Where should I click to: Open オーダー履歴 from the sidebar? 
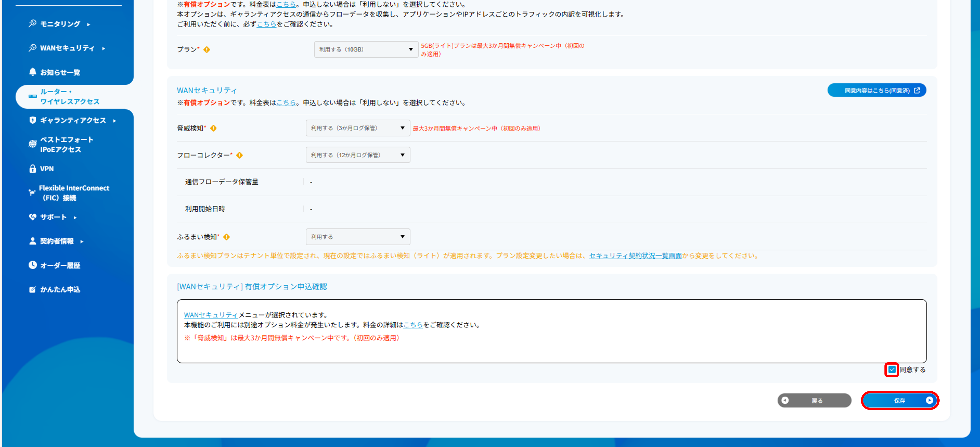click(x=60, y=265)
